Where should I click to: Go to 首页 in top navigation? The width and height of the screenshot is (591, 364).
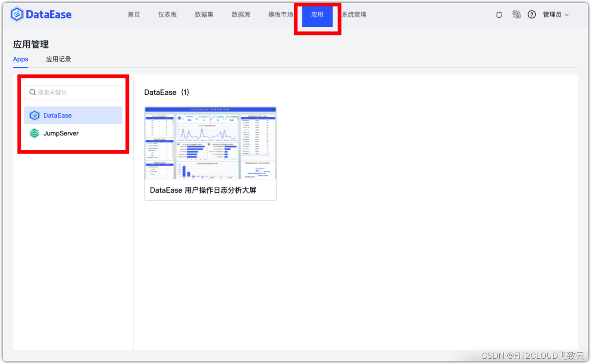(134, 15)
